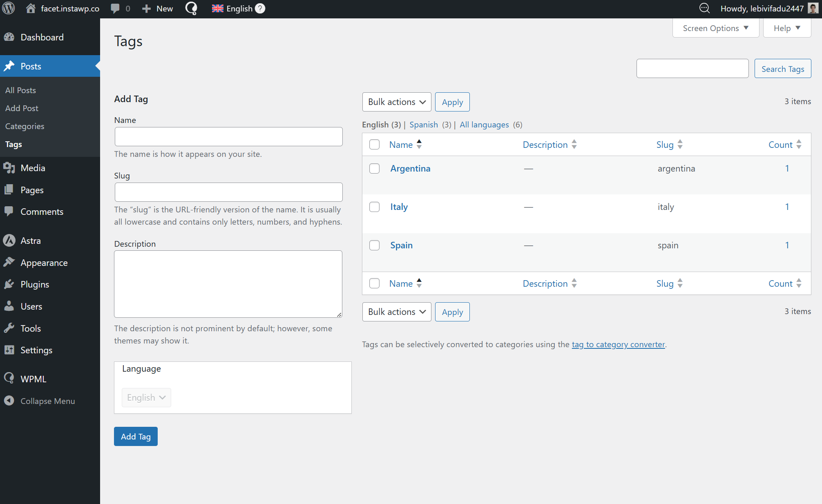822x504 pixels.
Task: Open the WPML icon in admin bar
Action: click(x=191, y=8)
